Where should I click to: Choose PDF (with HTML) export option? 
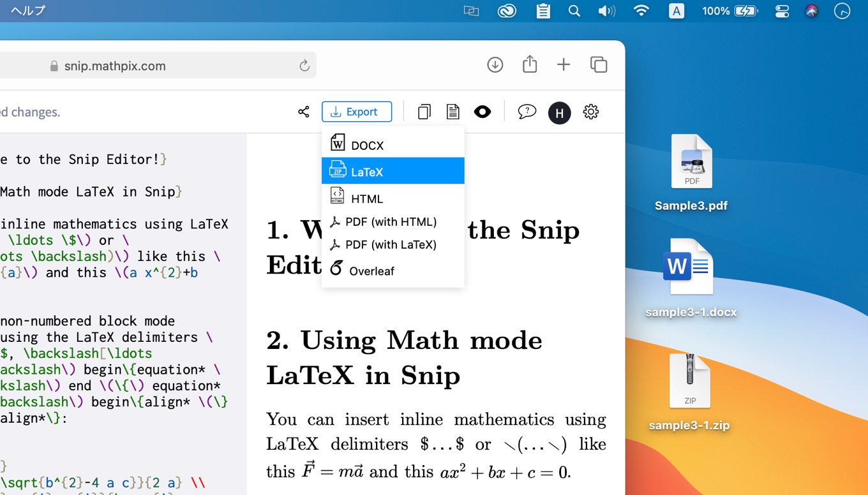click(392, 222)
